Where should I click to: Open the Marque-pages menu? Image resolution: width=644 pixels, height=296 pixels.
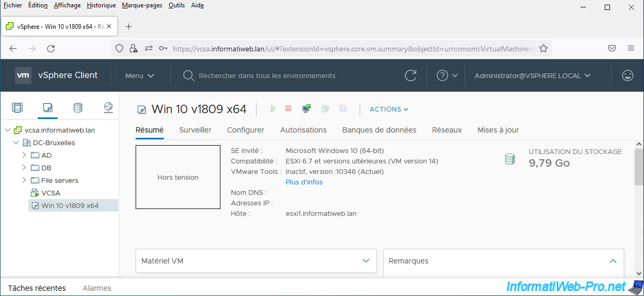142,5
